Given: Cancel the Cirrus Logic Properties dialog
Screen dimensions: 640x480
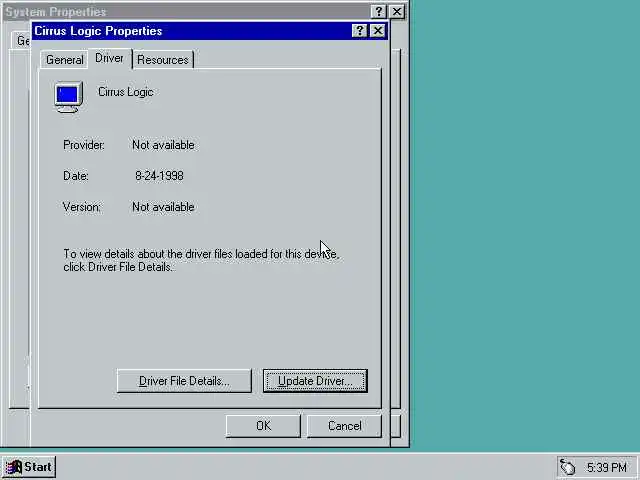Looking at the screenshot, I should point(344,426).
